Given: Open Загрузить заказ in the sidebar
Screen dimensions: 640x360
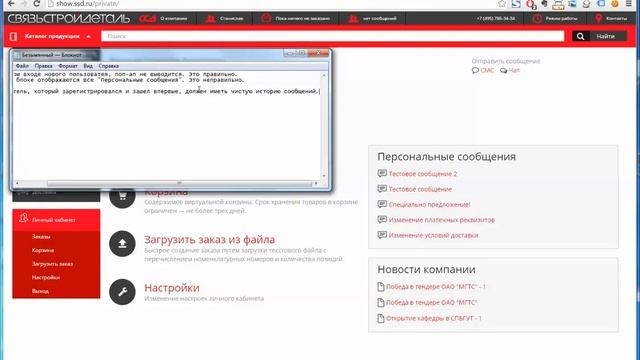Looking at the screenshot, I should pyautogui.click(x=52, y=264).
